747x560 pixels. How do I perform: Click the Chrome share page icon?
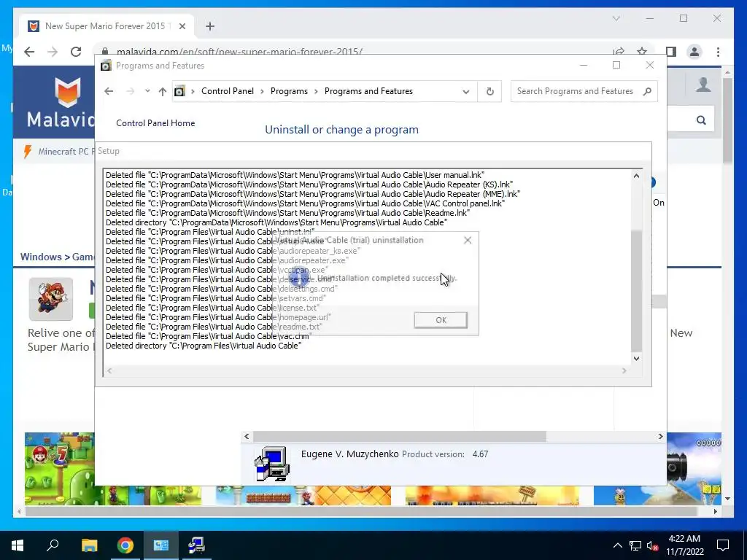619,52
